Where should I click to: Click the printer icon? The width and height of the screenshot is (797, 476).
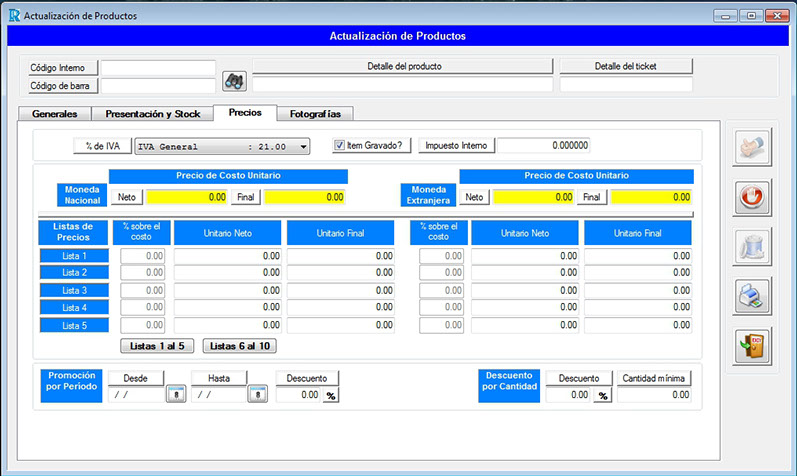tap(750, 295)
